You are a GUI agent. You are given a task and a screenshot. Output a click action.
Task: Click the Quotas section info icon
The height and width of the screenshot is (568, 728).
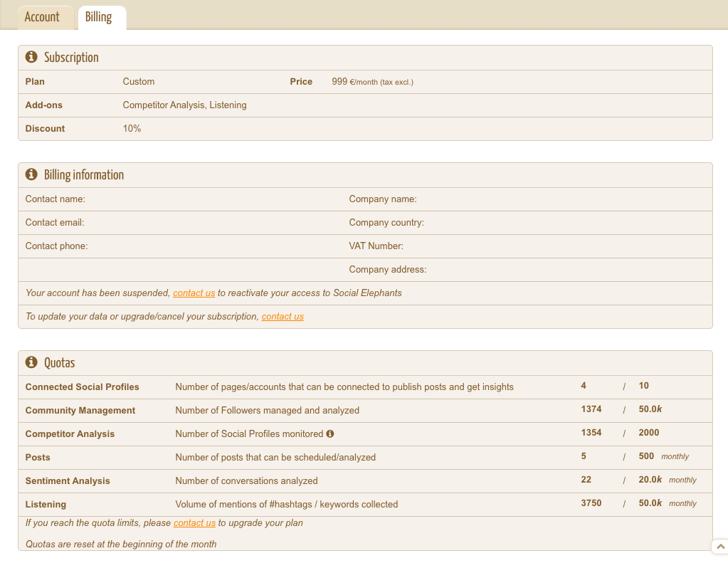pyautogui.click(x=31, y=362)
